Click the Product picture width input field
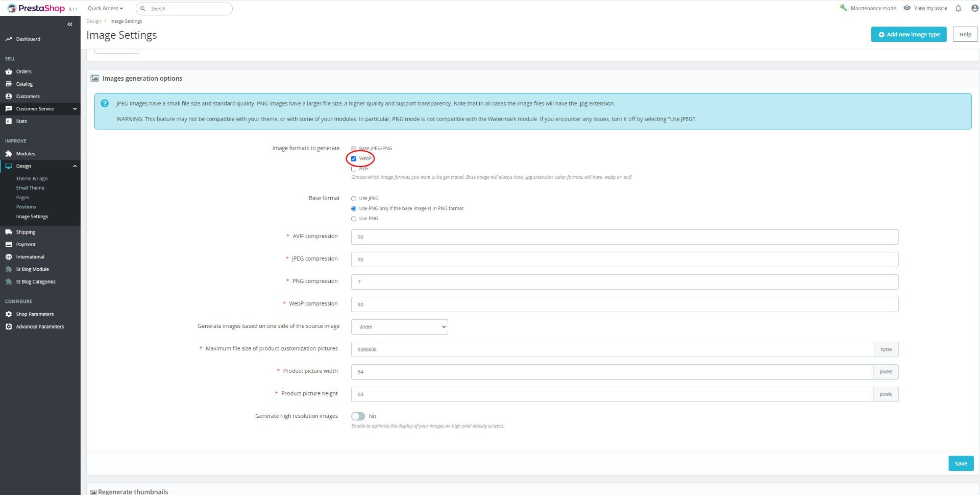This screenshot has height=495, width=980. coord(612,372)
